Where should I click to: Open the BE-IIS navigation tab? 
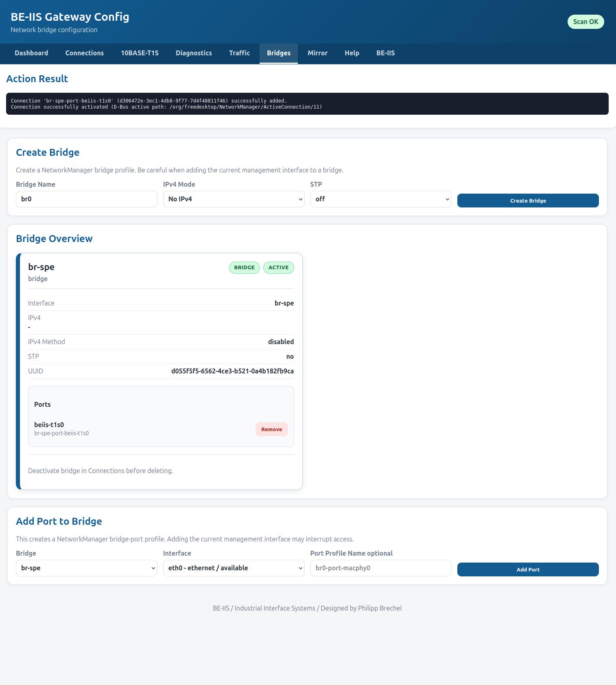pos(385,53)
